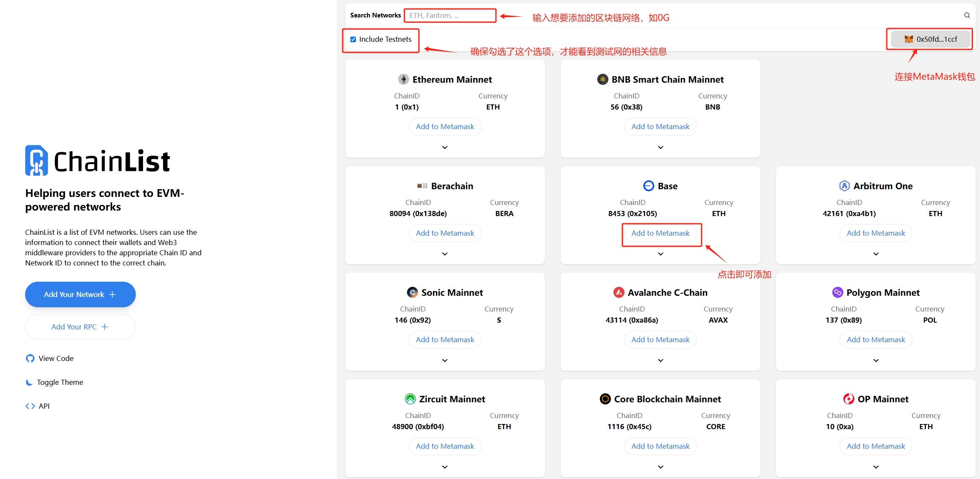Toggle Theme from the sidebar
Screen dimensions: 980x479
pyautogui.click(x=60, y=382)
